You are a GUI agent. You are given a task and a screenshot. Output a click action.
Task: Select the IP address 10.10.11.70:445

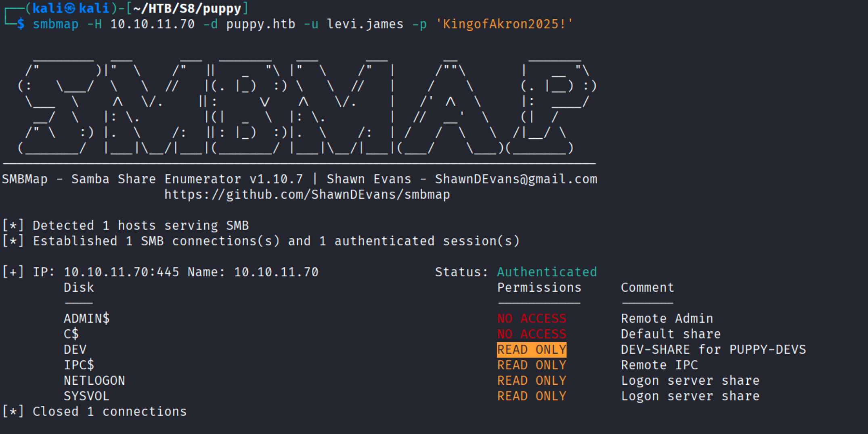(x=119, y=272)
